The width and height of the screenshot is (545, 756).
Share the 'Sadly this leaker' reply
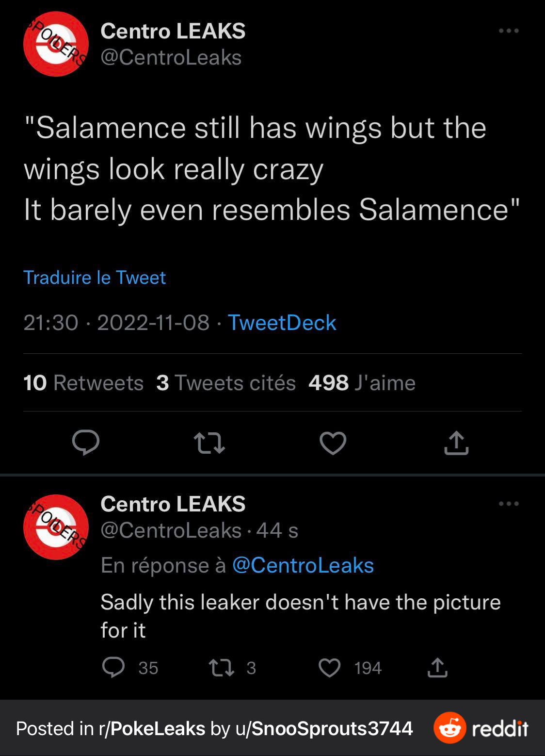437,667
